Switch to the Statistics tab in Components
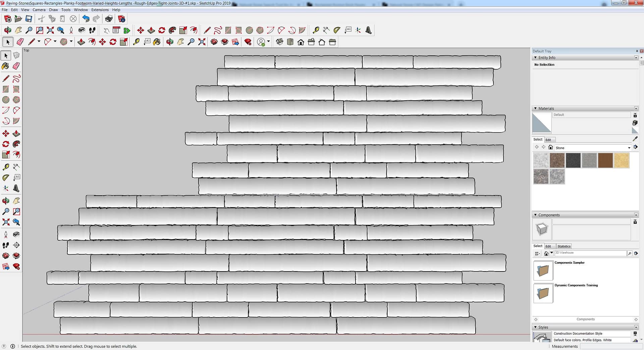 tap(564, 246)
